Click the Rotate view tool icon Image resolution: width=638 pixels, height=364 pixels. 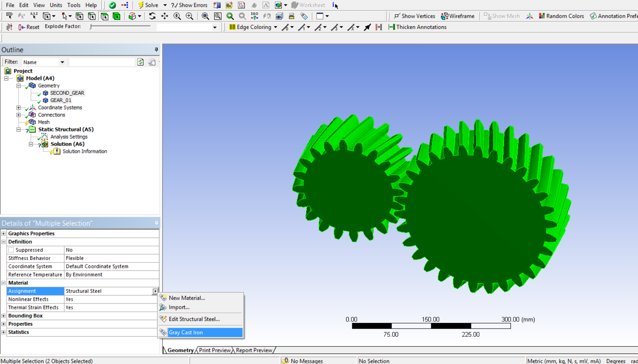(x=152, y=16)
